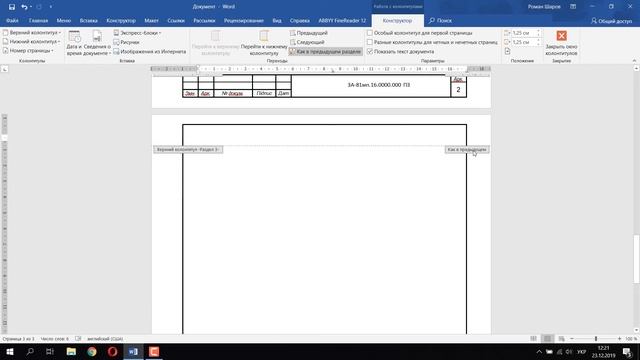Open the Windows Start menu
Image resolution: width=640 pixels, height=360 pixels.
coord(10,352)
